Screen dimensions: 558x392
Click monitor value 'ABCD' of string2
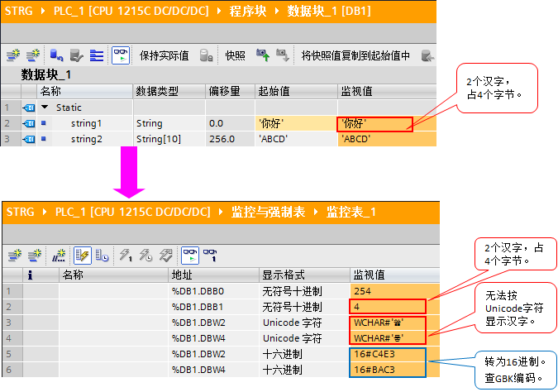point(387,139)
